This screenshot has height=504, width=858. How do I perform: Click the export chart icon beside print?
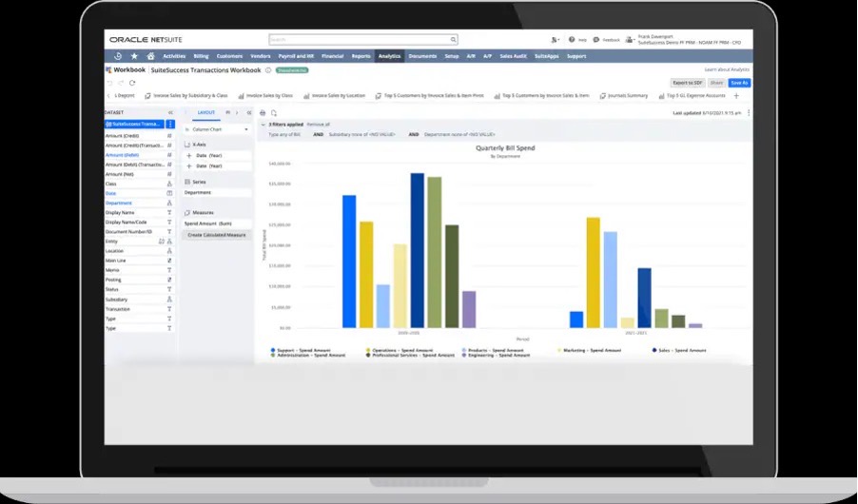[274, 113]
